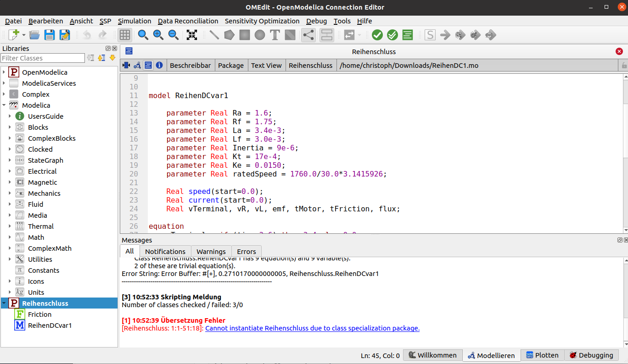Expand the ModelicaServices library
This screenshot has width=628, height=364.
tap(4, 83)
